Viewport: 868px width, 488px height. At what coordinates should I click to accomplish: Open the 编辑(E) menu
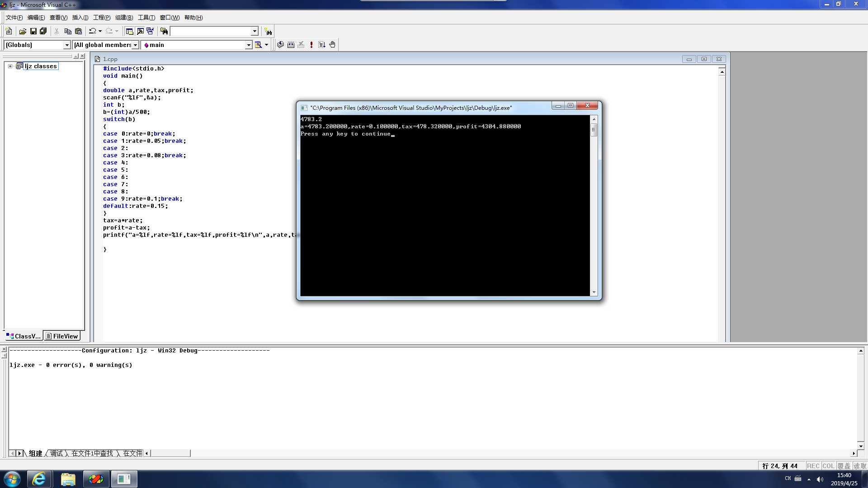(x=36, y=18)
